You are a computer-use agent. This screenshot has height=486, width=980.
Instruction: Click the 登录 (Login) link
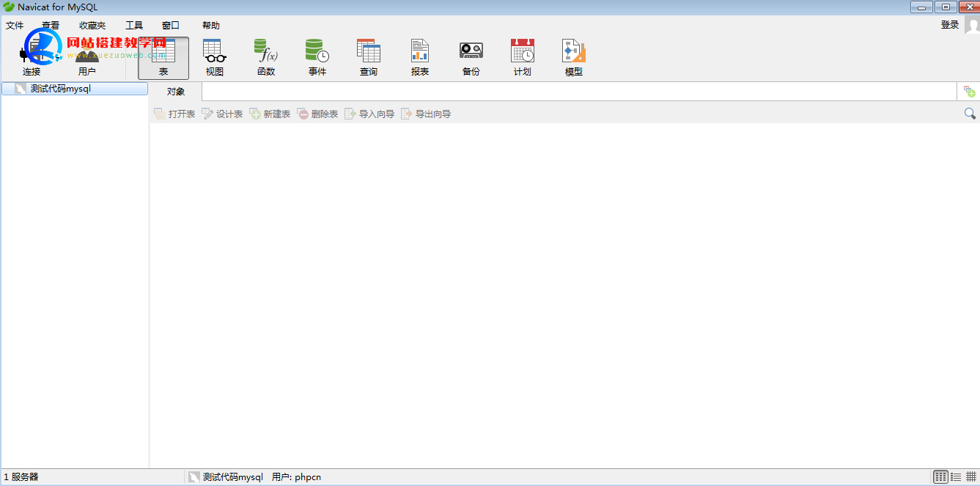click(950, 25)
